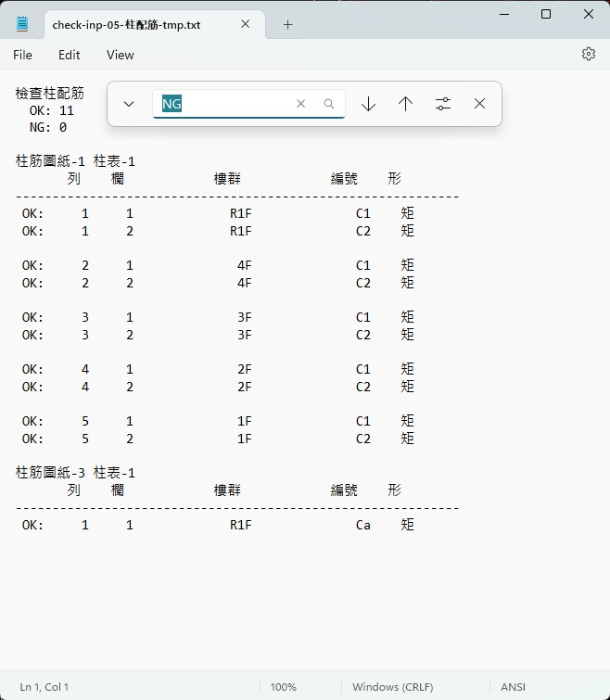Add a new tab with plus button
Viewport: 610px width, 700px height.
coord(287,24)
